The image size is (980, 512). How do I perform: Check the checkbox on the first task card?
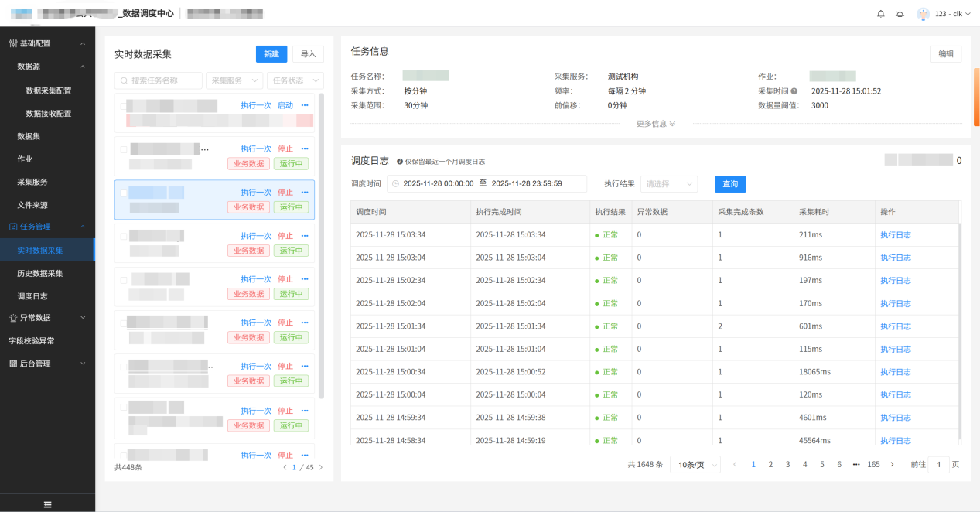123,106
